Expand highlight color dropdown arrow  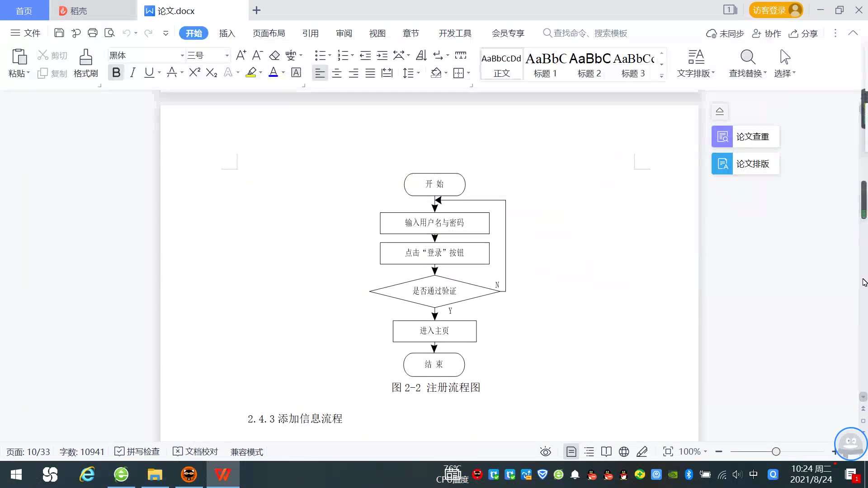coord(260,72)
